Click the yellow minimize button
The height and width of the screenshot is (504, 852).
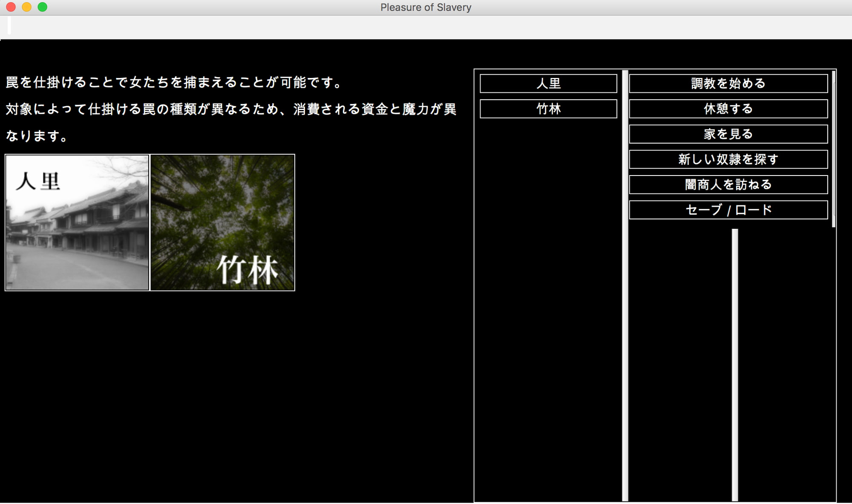coord(26,7)
